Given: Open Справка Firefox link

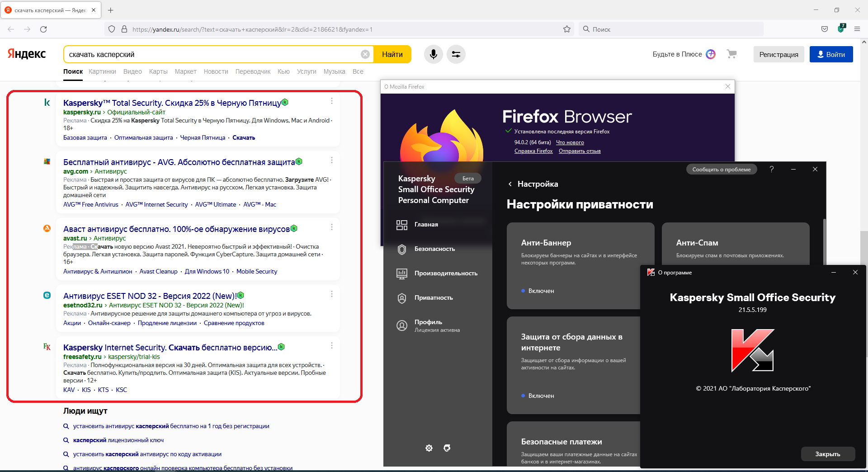Looking at the screenshot, I should (x=533, y=151).
